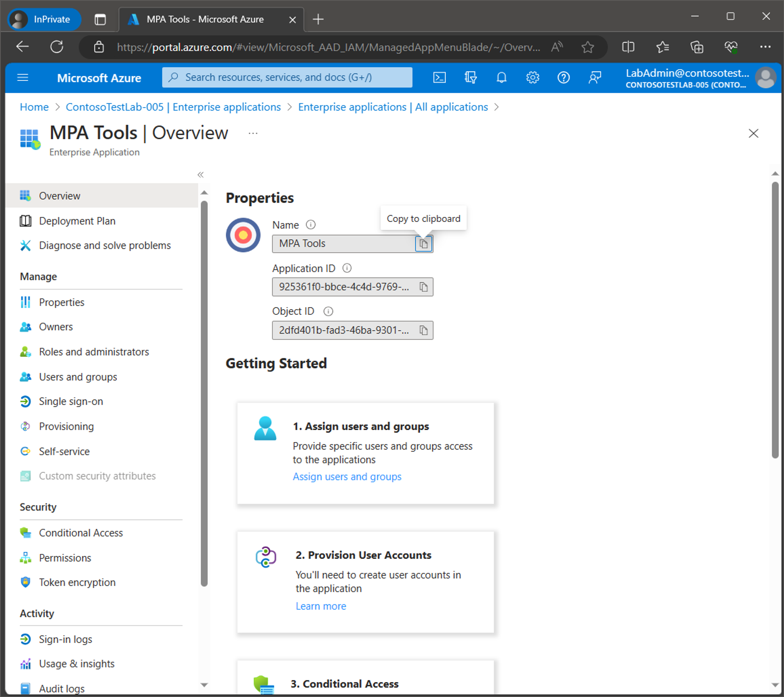Copy the Name value to clipboard

[423, 244]
